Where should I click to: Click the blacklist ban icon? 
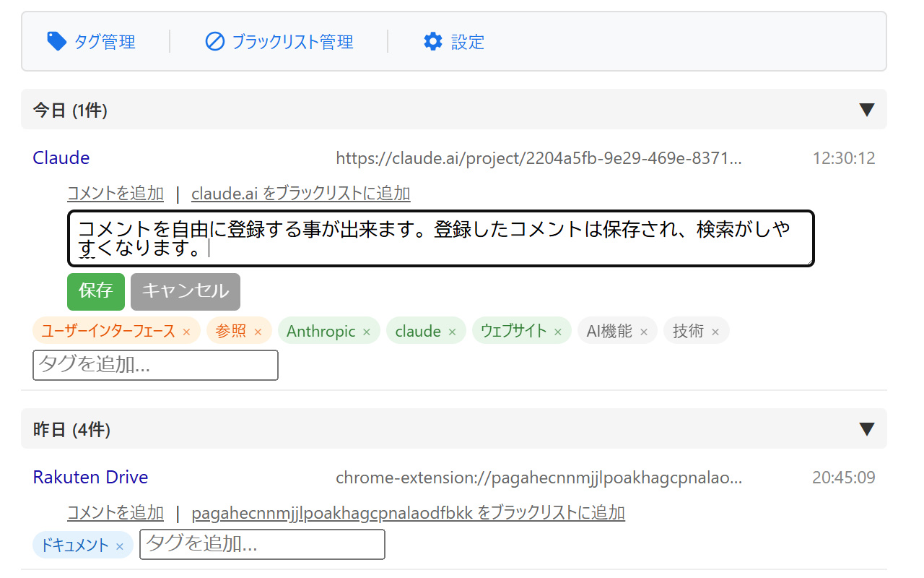[214, 41]
